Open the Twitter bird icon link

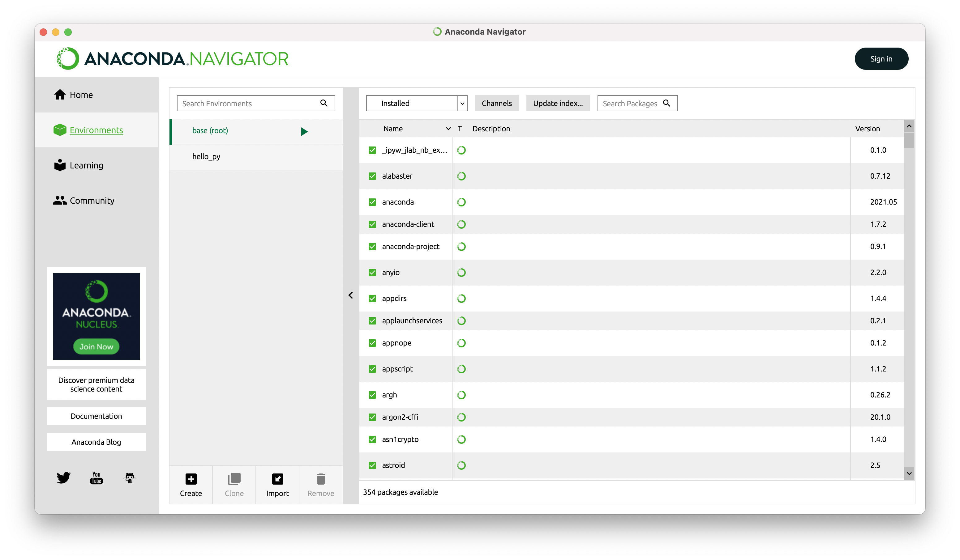coord(64,478)
